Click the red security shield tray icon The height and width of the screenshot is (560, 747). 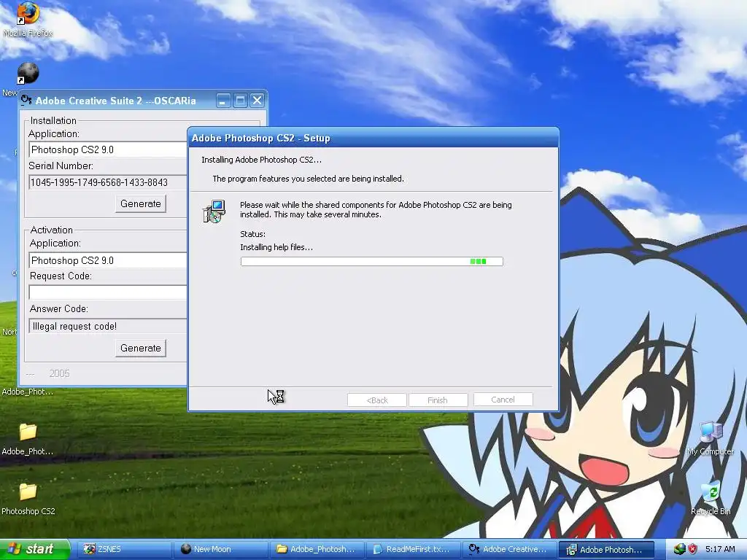click(x=693, y=549)
